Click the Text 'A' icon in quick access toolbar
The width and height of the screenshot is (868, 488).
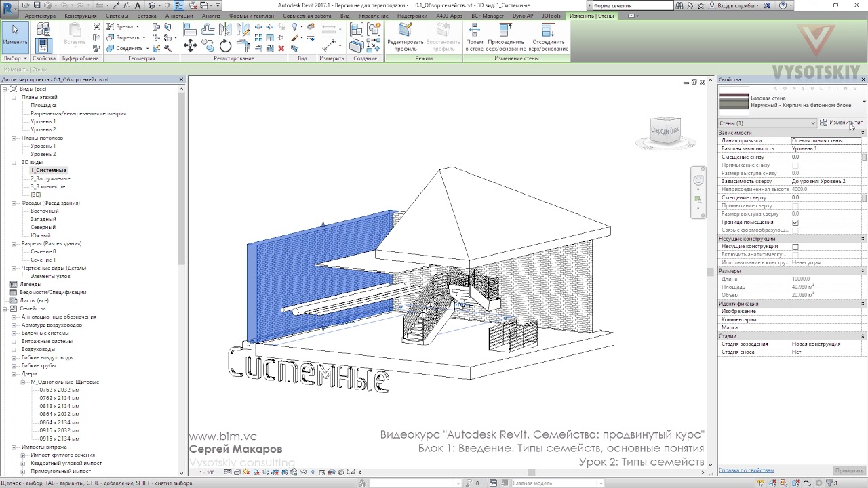coord(138,5)
